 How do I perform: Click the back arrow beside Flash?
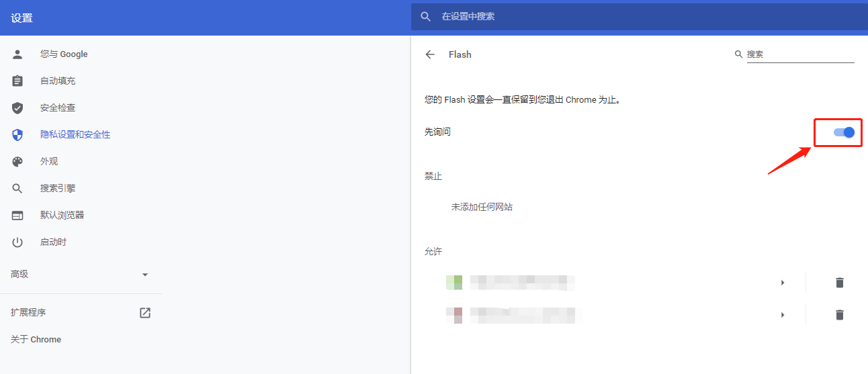click(430, 54)
